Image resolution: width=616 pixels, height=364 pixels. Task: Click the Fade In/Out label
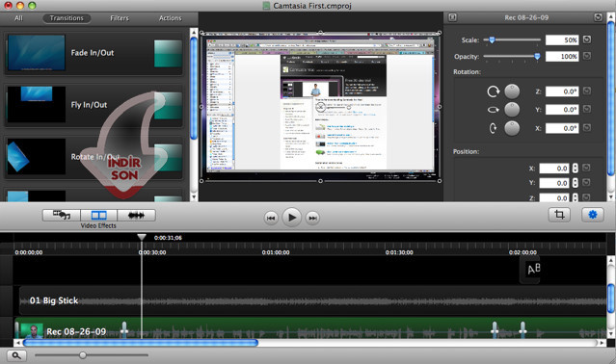pyautogui.click(x=93, y=53)
